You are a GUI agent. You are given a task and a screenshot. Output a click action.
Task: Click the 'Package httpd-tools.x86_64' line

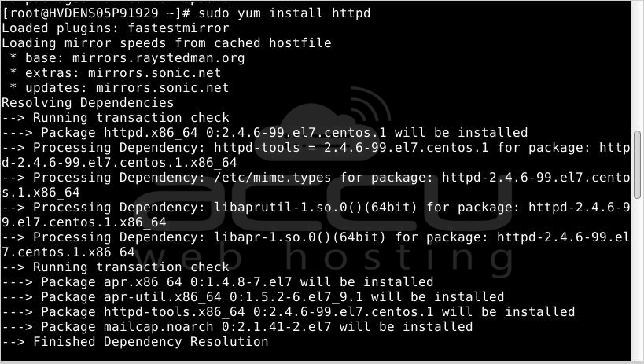[288, 312]
